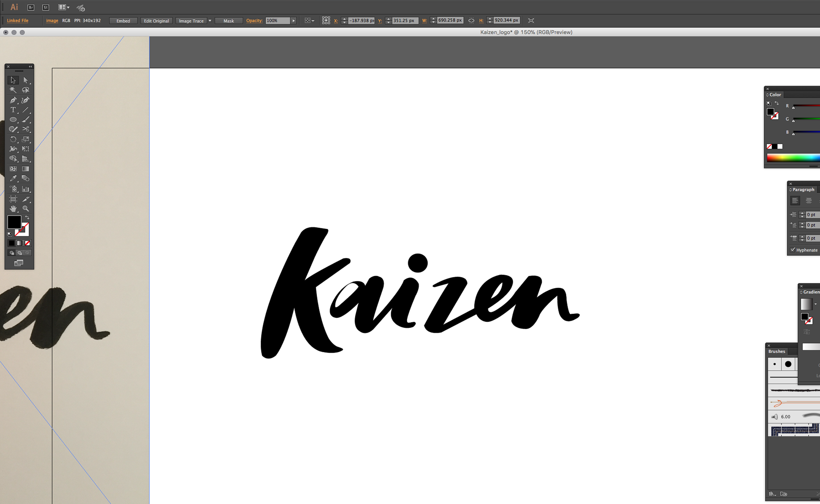Open the Image Trace preset dropdown
Screen dimensions: 820x504
(x=210, y=21)
